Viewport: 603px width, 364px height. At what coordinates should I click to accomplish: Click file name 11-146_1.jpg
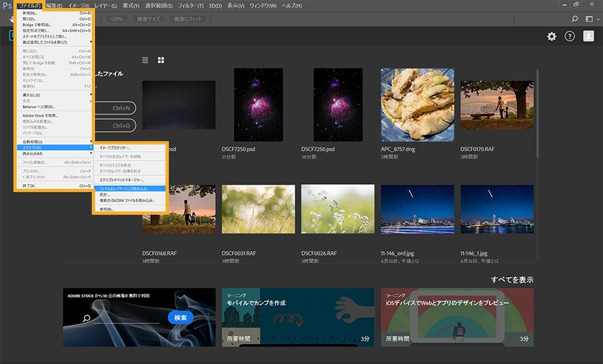coord(474,254)
